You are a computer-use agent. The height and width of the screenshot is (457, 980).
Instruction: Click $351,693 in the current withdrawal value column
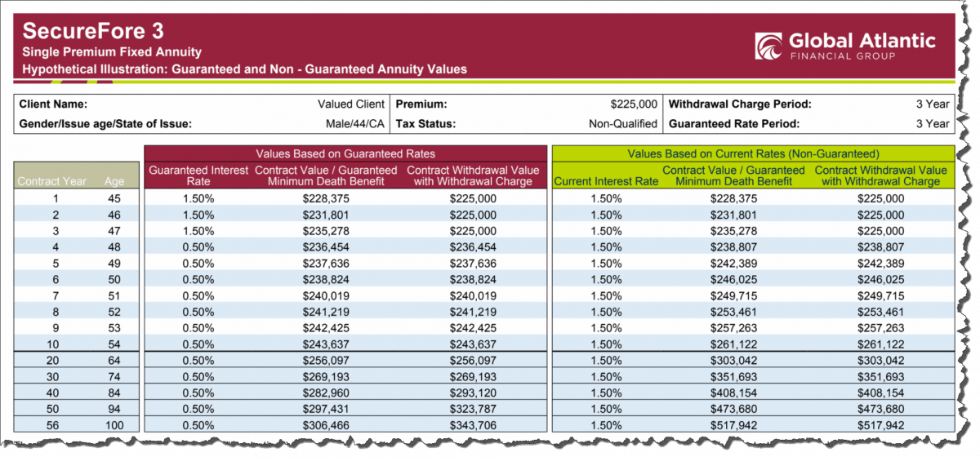click(881, 377)
